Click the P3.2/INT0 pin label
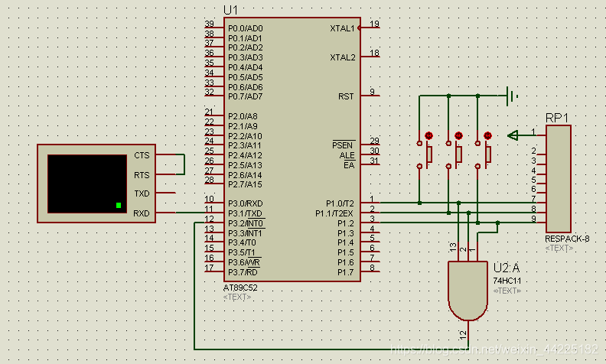606x364 pixels. 246,223
